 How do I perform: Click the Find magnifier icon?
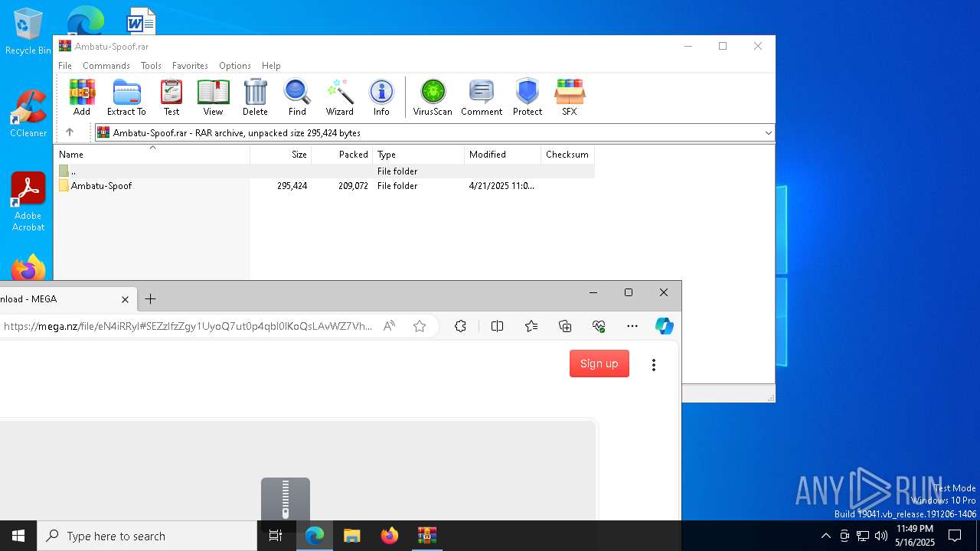(297, 97)
